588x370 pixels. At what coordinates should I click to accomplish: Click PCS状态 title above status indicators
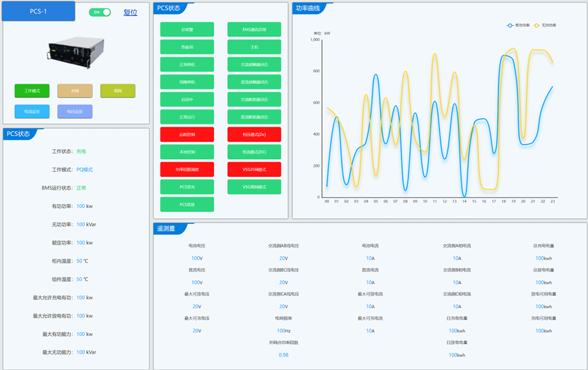pyautogui.click(x=169, y=8)
